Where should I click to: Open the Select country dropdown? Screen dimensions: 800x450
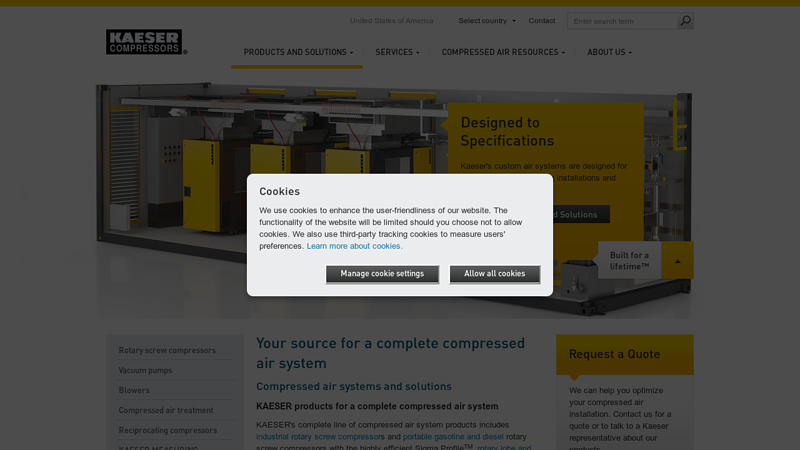[x=487, y=21]
